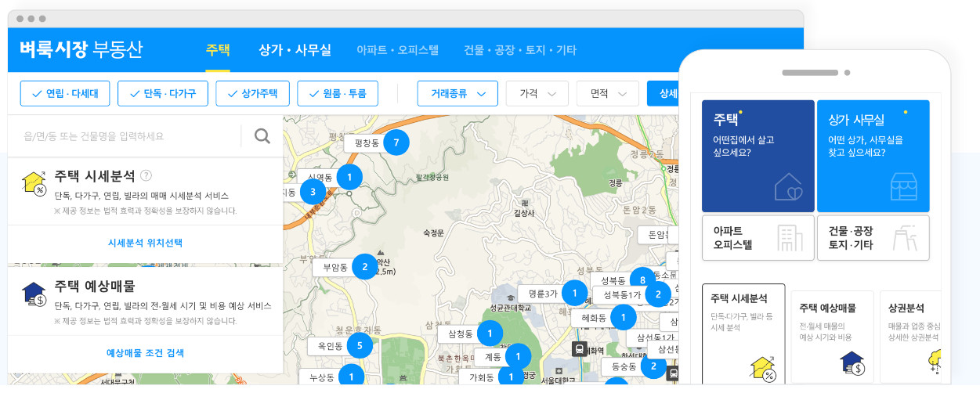The height and width of the screenshot is (393, 980).
Task: Toggle the 연립·다세대 filter checkbox
Action: click(65, 93)
